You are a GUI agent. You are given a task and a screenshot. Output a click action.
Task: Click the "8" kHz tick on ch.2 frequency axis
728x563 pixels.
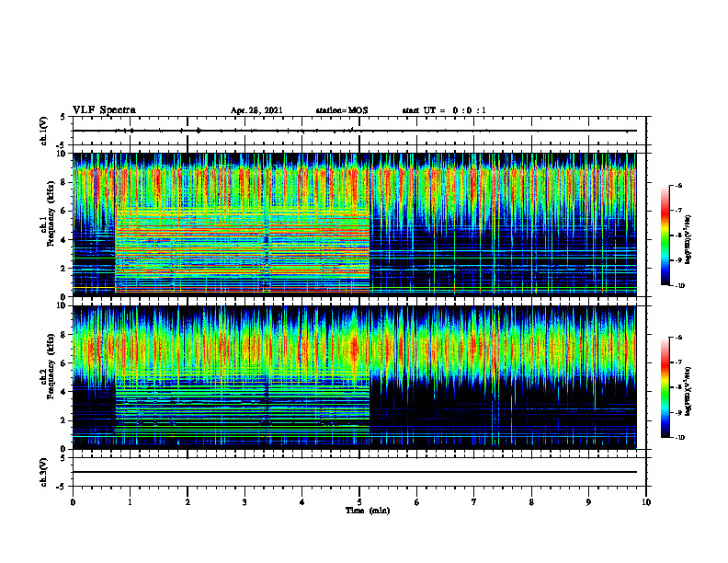[64, 335]
